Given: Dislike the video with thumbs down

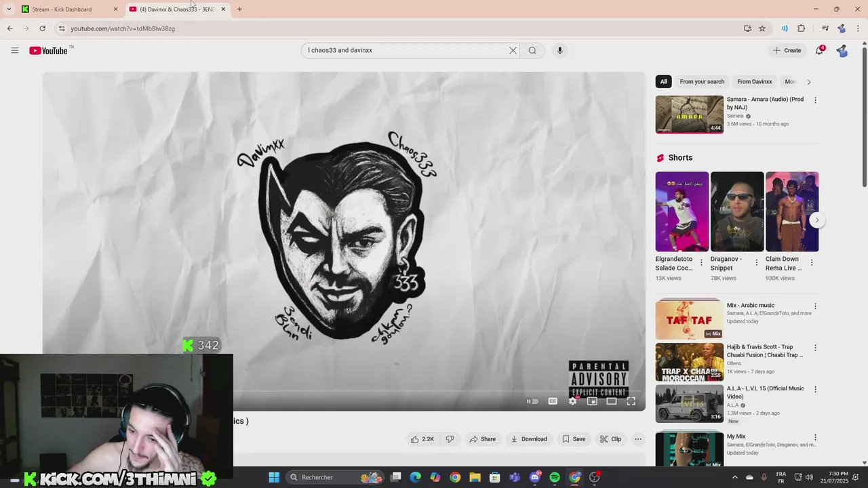Looking at the screenshot, I should point(450,439).
